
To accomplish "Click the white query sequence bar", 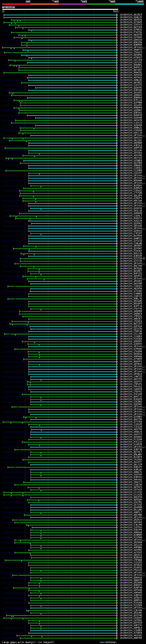I will tap(60, 10).
